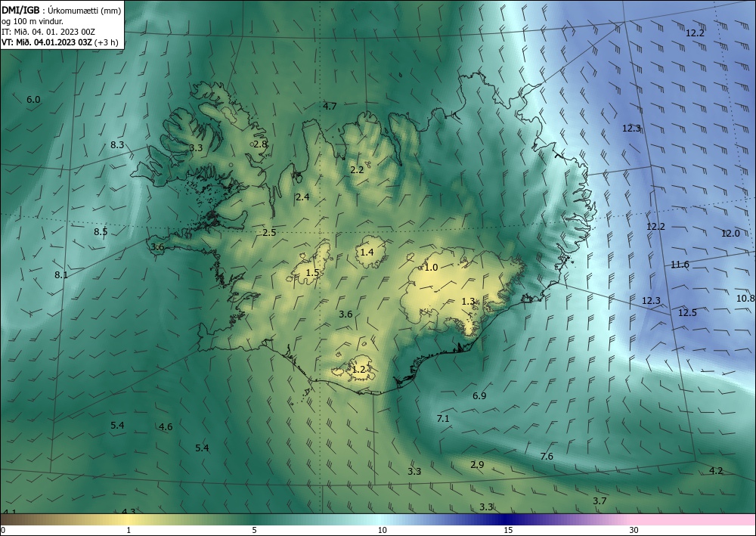Select the 4.2 value label
The image size is (756, 536).
716,471
